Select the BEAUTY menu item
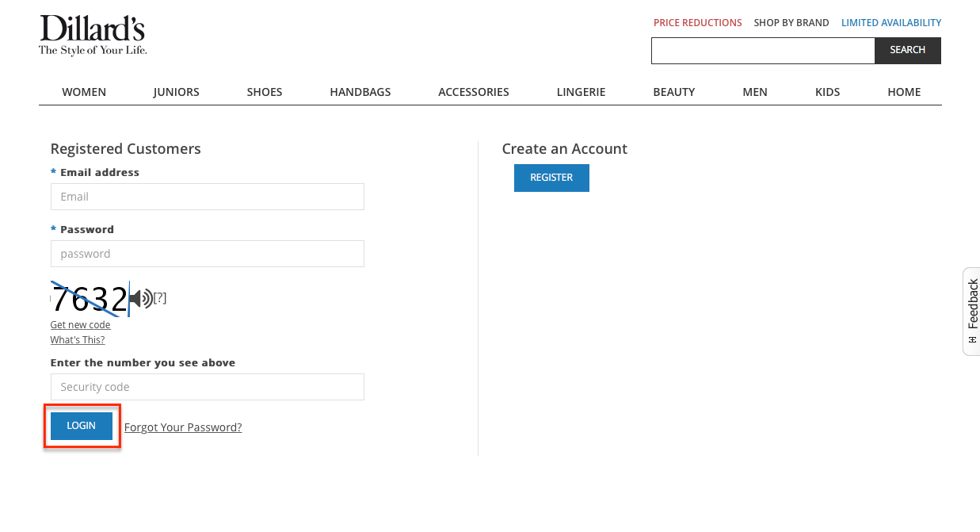Viewport: 980px width, 532px height. pos(673,91)
